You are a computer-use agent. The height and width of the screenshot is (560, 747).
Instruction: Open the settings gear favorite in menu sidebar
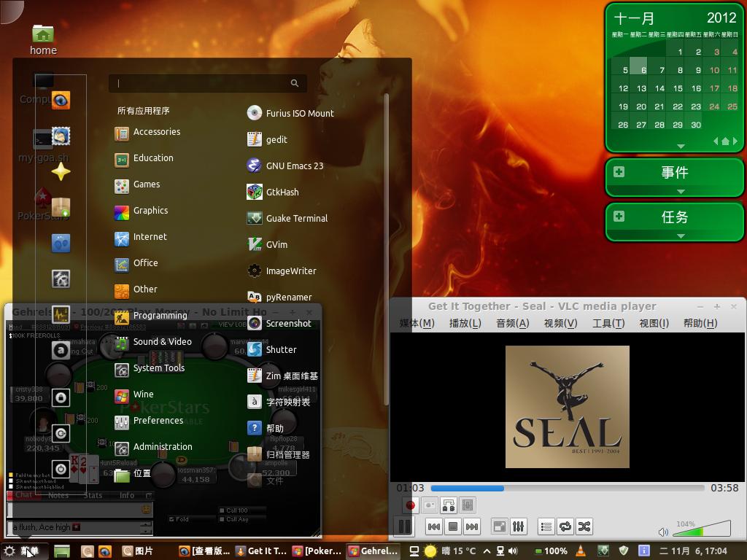(x=61, y=279)
